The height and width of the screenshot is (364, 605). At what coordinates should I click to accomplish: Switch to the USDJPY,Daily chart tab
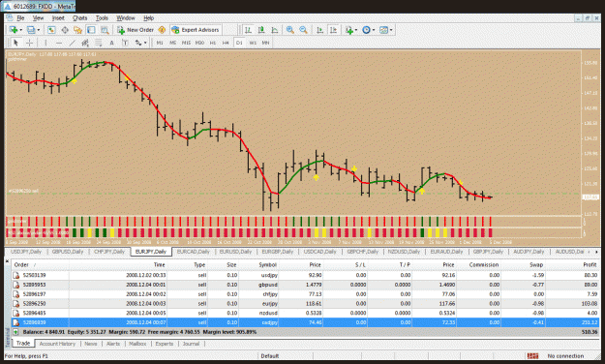pyautogui.click(x=26, y=252)
